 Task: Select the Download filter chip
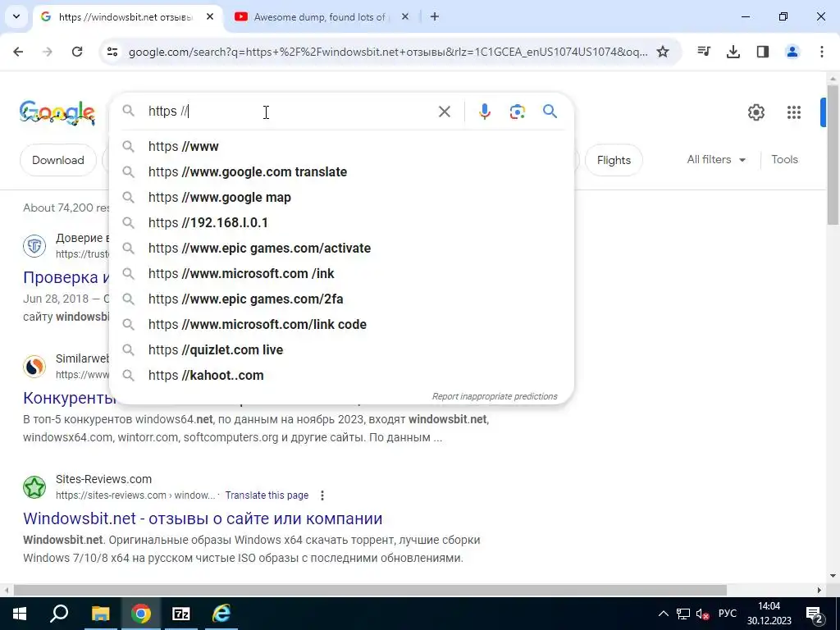pyautogui.click(x=58, y=160)
